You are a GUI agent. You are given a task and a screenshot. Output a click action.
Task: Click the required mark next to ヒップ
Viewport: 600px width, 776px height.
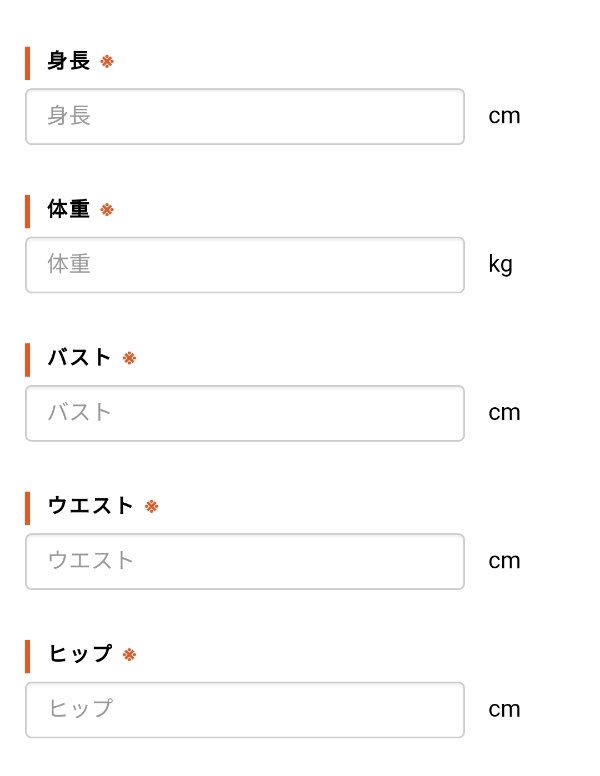[129, 655]
